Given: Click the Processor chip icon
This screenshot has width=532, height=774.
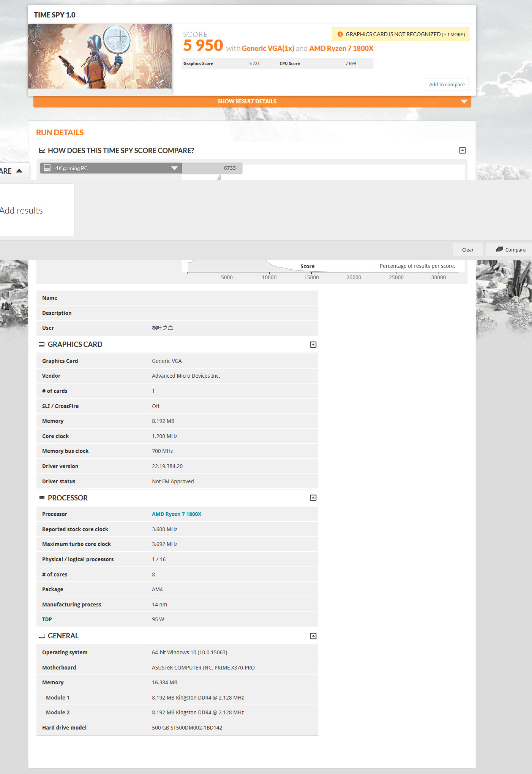Looking at the screenshot, I should point(42,498).
